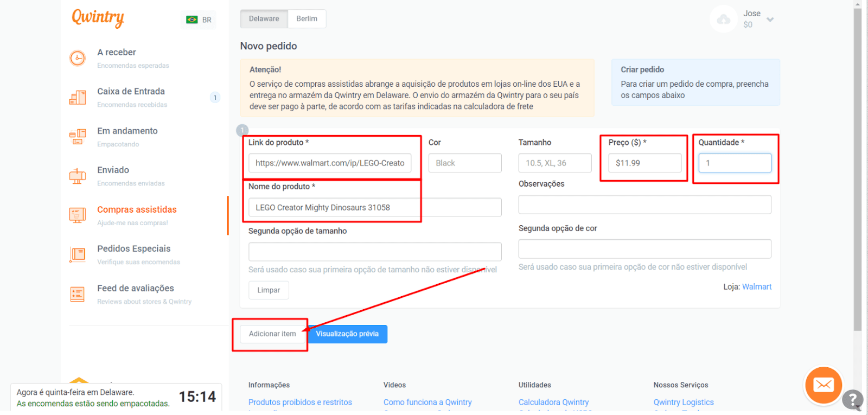Click the 15:14 Delaware time display
Viewport: 868px width, 415px height.
(197, 397)
